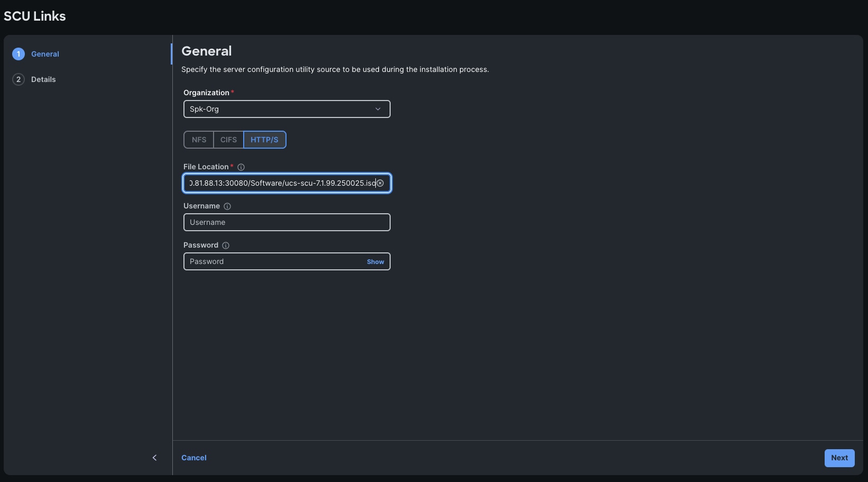The height and width of the screenshot is (482, 868).
Task: Click the back arrow near Cancel
Action: coord(154,458)
